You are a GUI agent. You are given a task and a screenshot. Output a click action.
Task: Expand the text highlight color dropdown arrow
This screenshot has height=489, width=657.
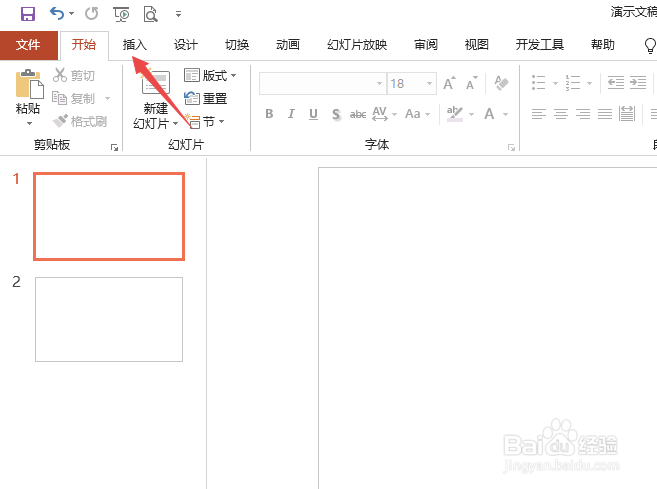tap(471, 114)
